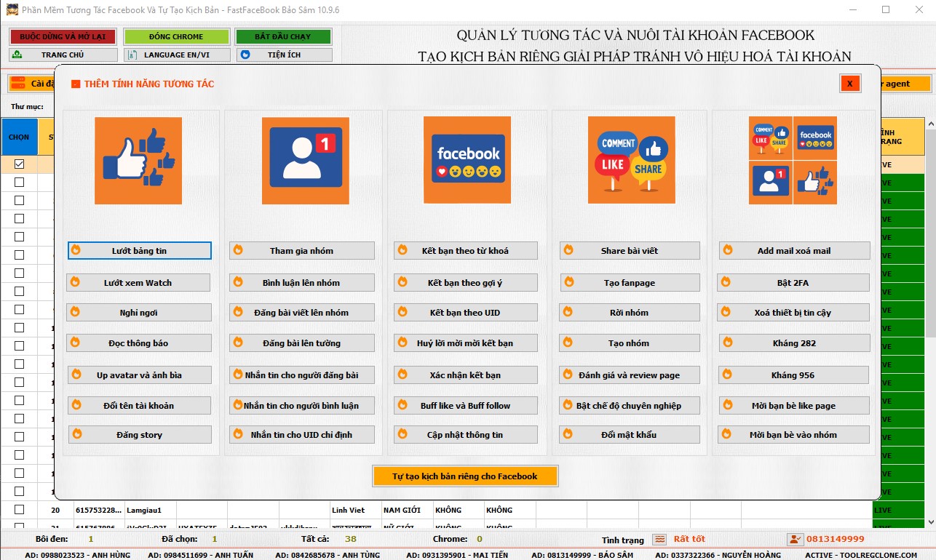Click the Lamgiau1 cell in row 20
Viewport: 936px width, 560px height.
pyautogui.click(x=150, y=511)
